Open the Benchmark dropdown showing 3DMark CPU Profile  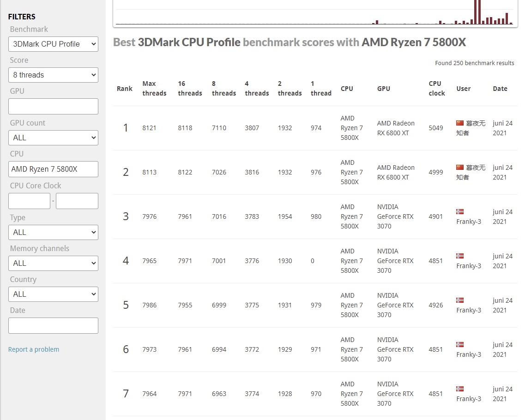tap(53, 44)
